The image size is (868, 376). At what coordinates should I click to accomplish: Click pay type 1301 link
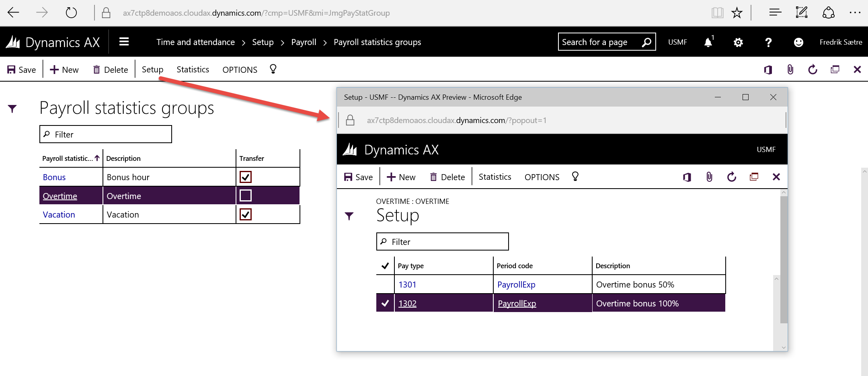[x=407, y=285]
